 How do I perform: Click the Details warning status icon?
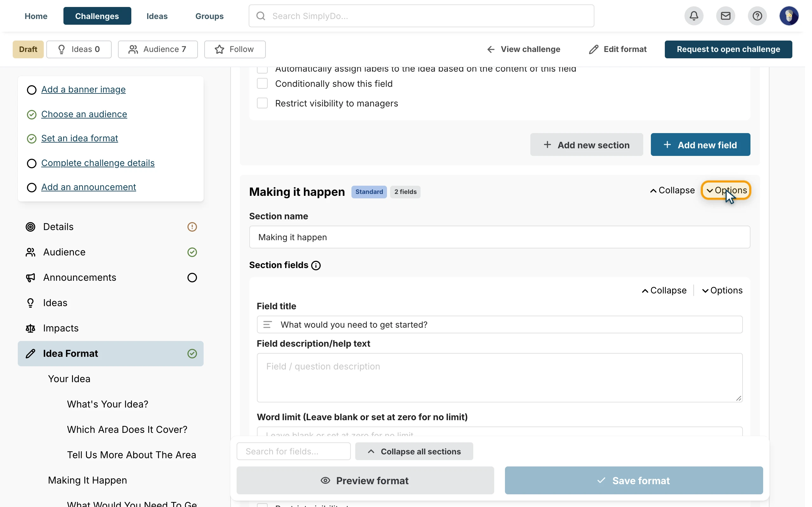(192, 227)
